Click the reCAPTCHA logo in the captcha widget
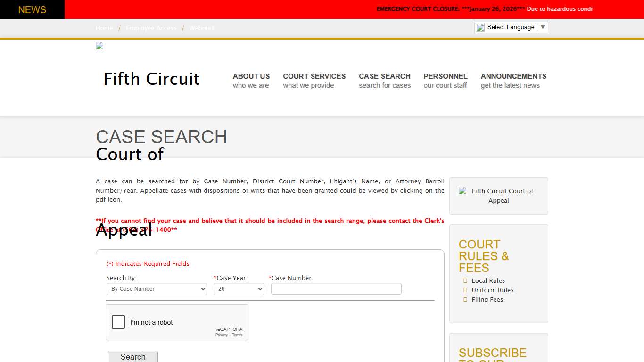644x362 pixels. [229, 329]
